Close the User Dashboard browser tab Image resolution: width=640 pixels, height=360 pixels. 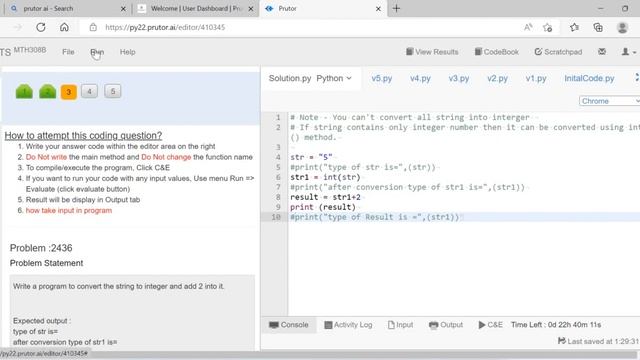pyautogui.click(x=251, y=9)
